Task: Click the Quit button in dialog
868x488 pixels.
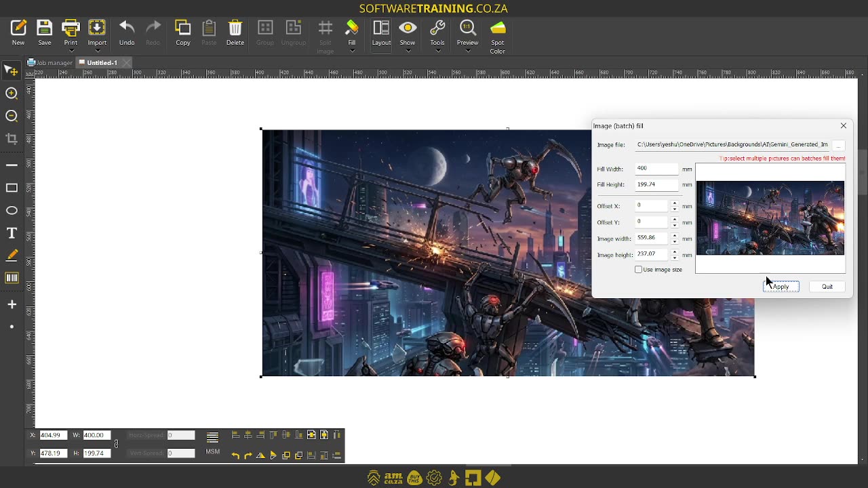Action: pos(827,287)
